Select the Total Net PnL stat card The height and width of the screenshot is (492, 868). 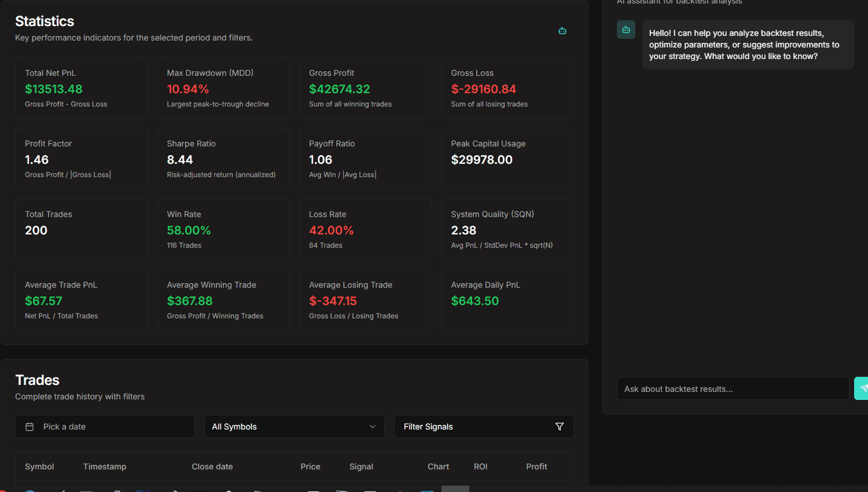point(81,88)
